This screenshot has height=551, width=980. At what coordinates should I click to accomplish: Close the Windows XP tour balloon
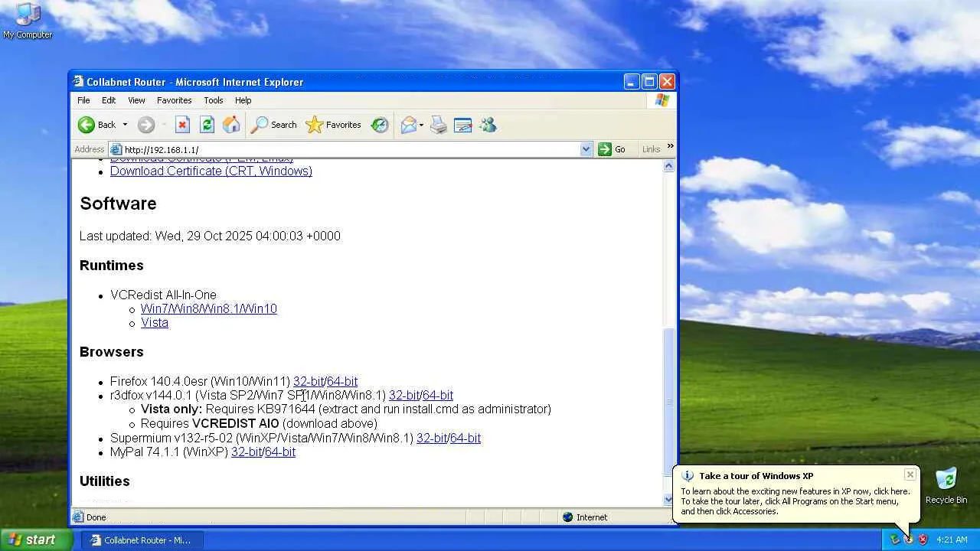click(x=910, y=474)
